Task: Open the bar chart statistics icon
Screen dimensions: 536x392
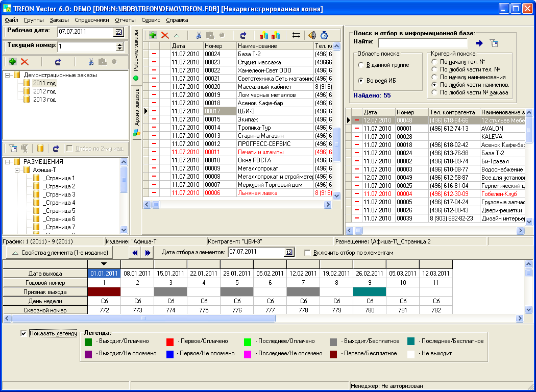Action: click(263, 35)
